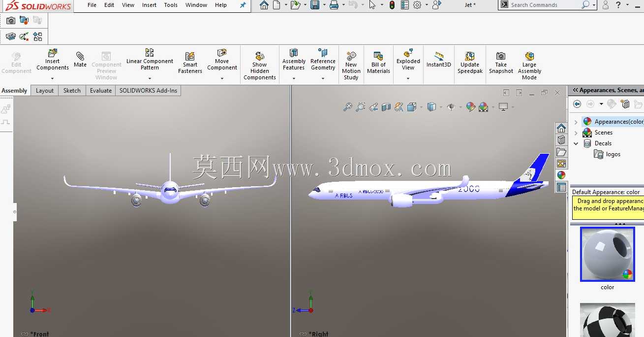644x337 pixels.
Task: Open View Palette icon in task pane
Action: tap(561, 164)
